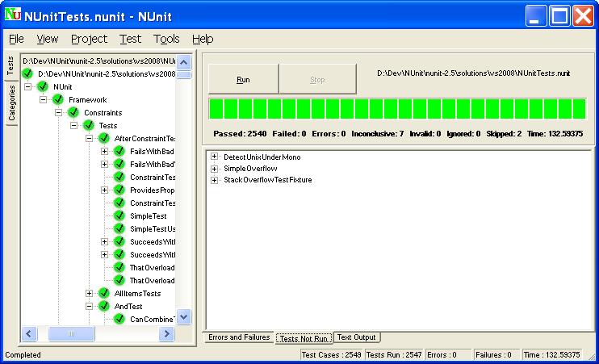Click the Passed: 2540 result text
This screenshot has height=364, width=599.
pos(240,134)
